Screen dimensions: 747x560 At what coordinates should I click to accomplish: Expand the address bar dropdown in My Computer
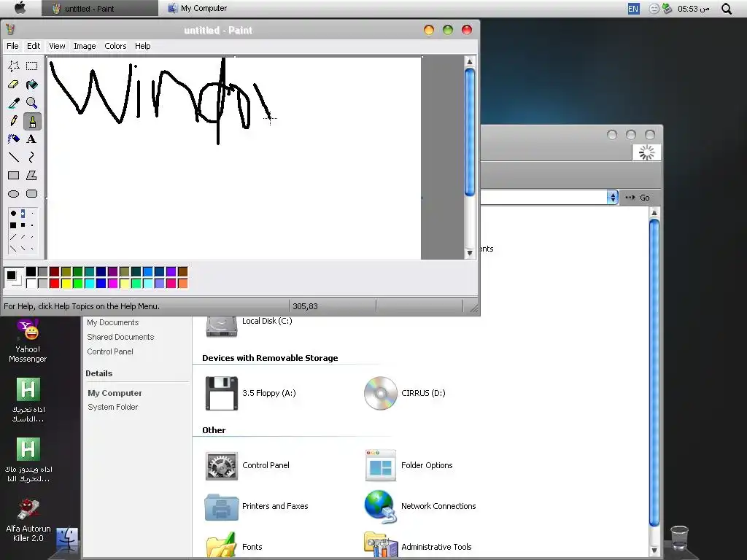click(x=612, y=197)
